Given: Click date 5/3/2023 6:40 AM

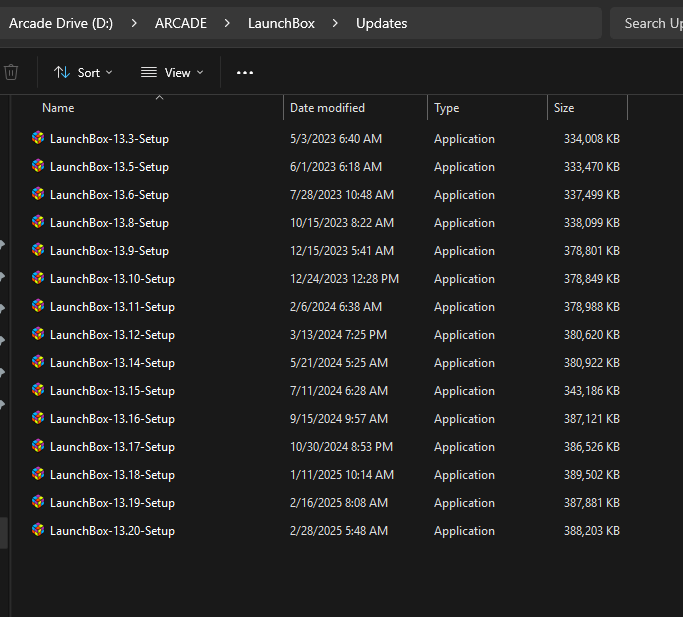Looking at the screenshot, I should click(x=336, y=139).
